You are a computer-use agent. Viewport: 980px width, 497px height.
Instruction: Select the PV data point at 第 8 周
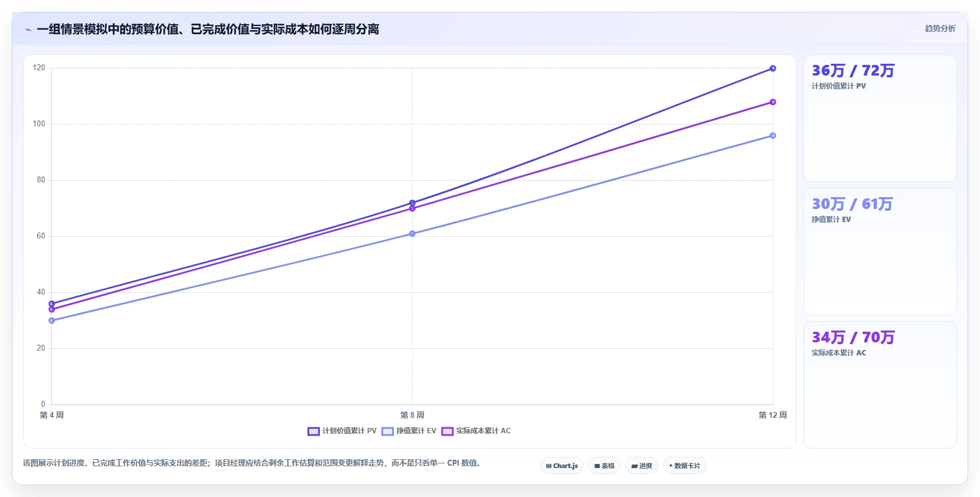(x=412, y=203)
